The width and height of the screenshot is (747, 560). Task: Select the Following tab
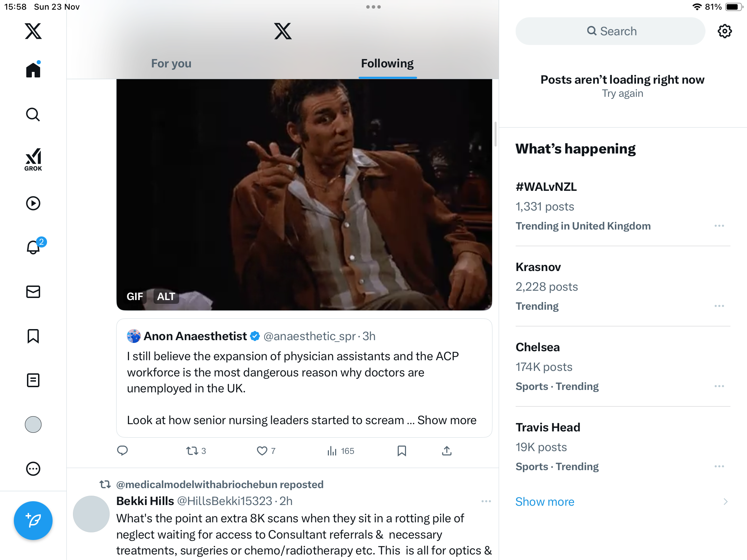(387, 64)
